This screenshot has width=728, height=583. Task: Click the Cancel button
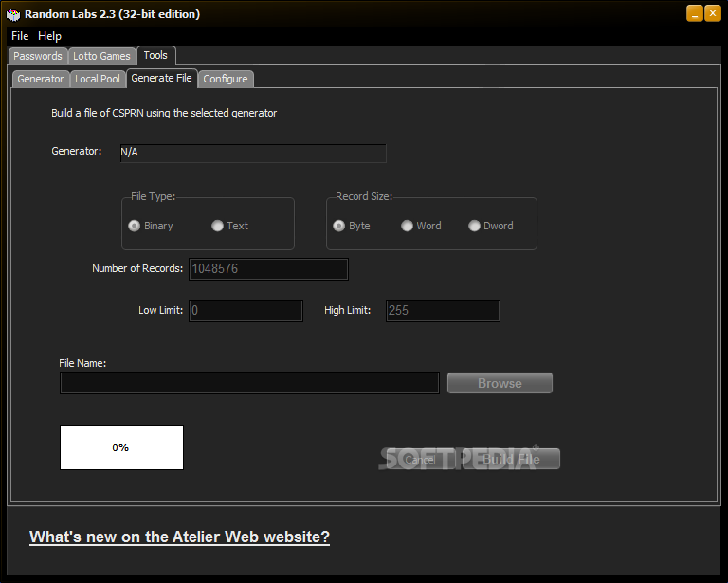[420, 459]
